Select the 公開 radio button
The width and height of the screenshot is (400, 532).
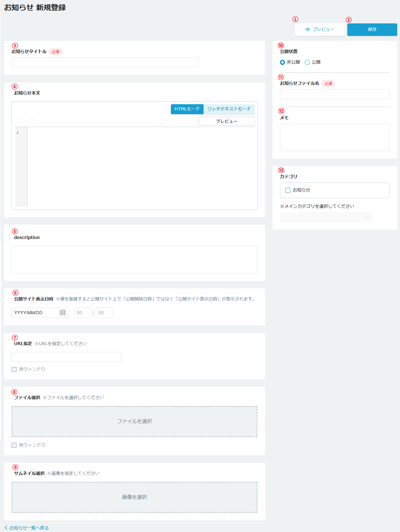307,62
